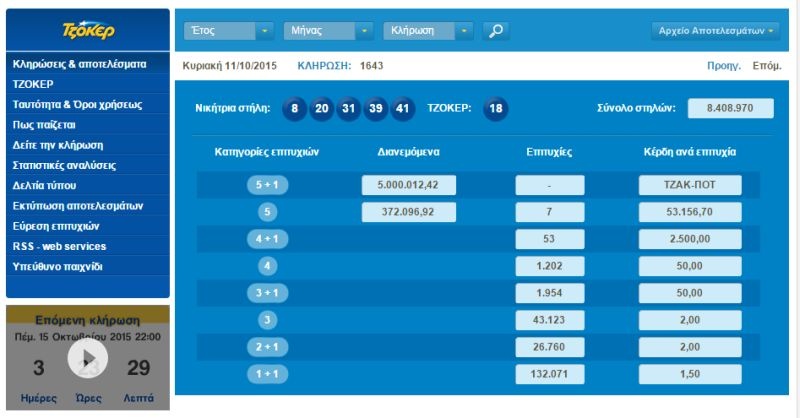
Task: Click the Επόμ. next draw link
Action: click(x=767, y=65)
